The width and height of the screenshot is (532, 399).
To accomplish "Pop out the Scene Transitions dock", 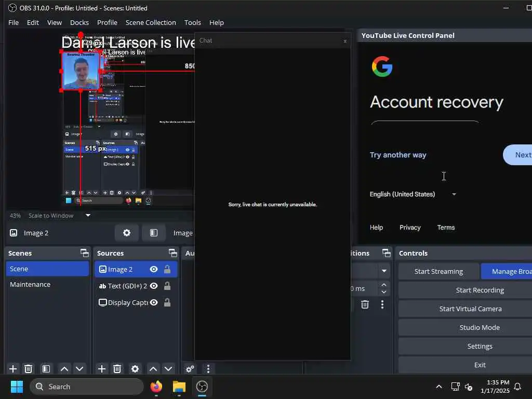I will click(x=386, y=253).
